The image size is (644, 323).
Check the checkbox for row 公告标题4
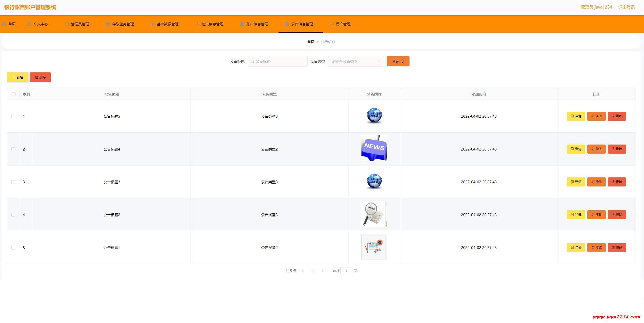pos(13,149)
